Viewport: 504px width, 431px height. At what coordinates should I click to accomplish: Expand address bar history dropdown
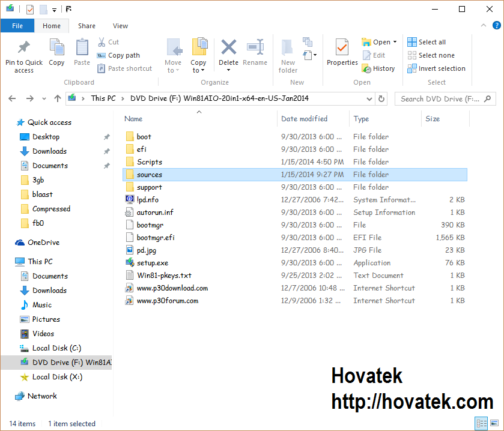(x=369, y=99)
